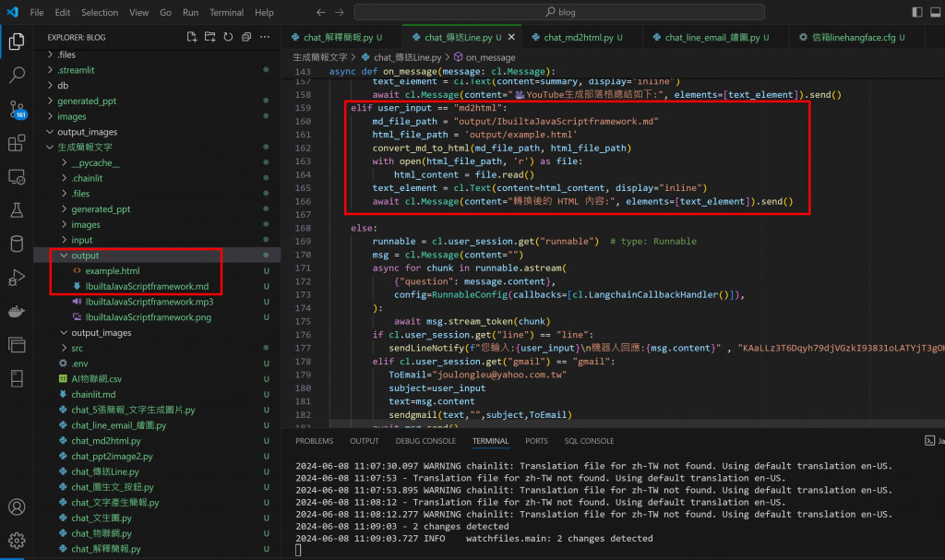Viewport: 945px width, 560px height.
Task: Refresh the Explorer file tree
Action: click(x=228, y=37)
